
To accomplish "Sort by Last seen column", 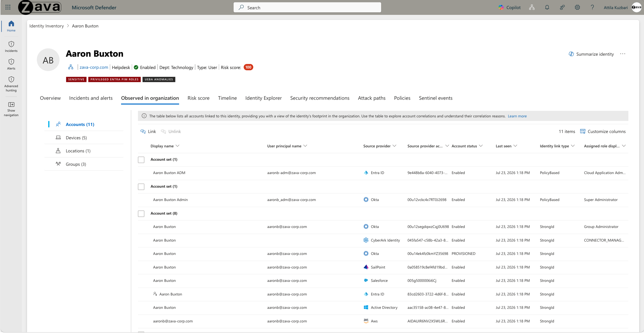I will pyautogui.click(x=506, y=146).
